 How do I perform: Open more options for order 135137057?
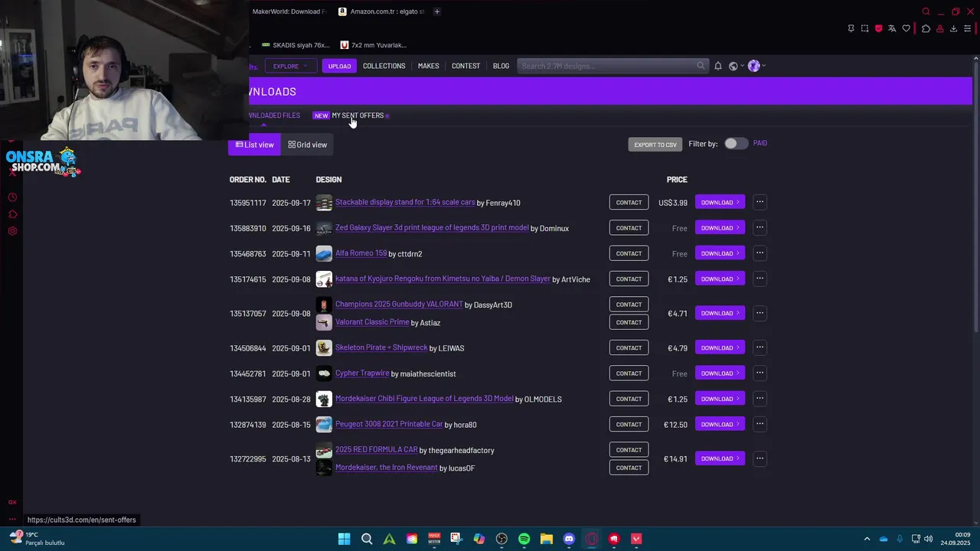pos(759,313)
